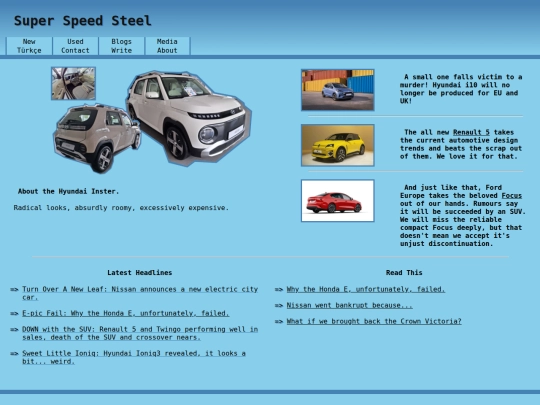Open the New cars menu item
This screenshot has width=540, height=405.
point(29,41)
